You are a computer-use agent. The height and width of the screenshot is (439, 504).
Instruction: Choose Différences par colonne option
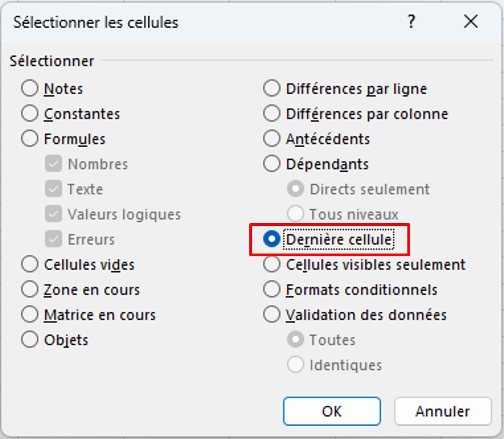coord(272,114)
